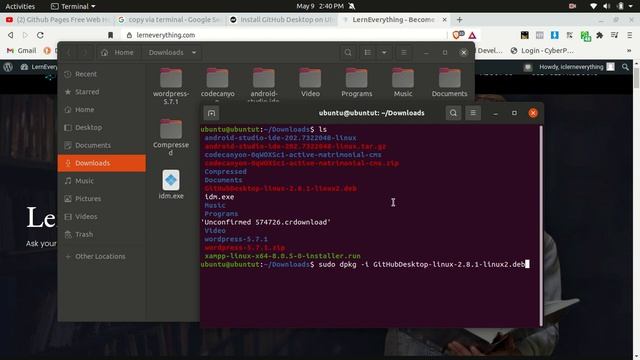Select the codecanyon folder icon
This screenshot has height=360, width=640.
(217, 78)
